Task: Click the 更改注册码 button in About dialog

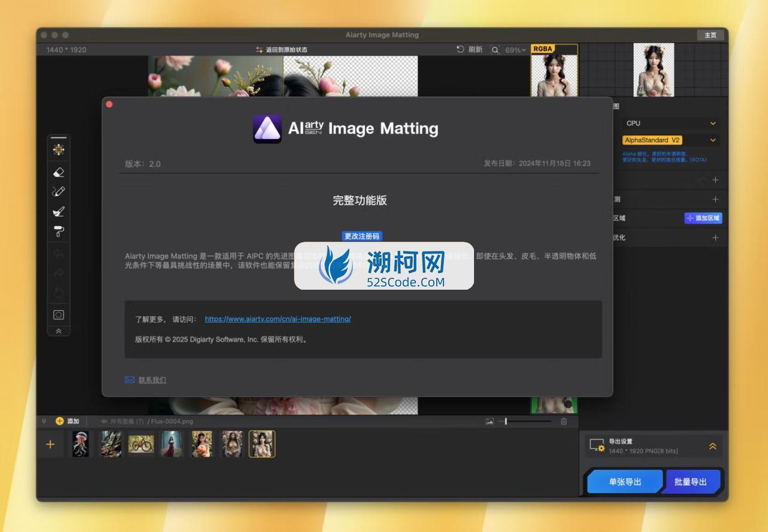Action: (x=362, y=236)
